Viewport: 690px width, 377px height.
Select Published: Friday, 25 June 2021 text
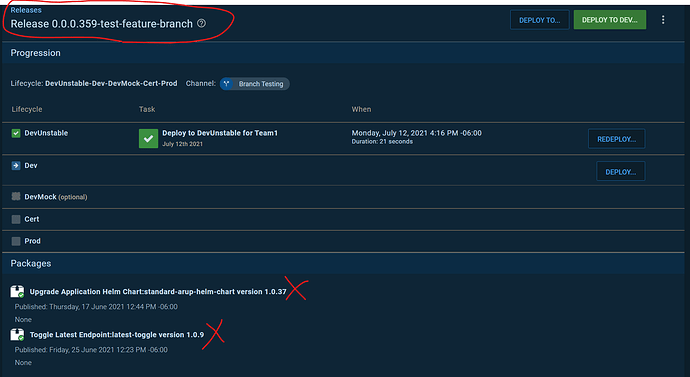click(x=91, y=350)
